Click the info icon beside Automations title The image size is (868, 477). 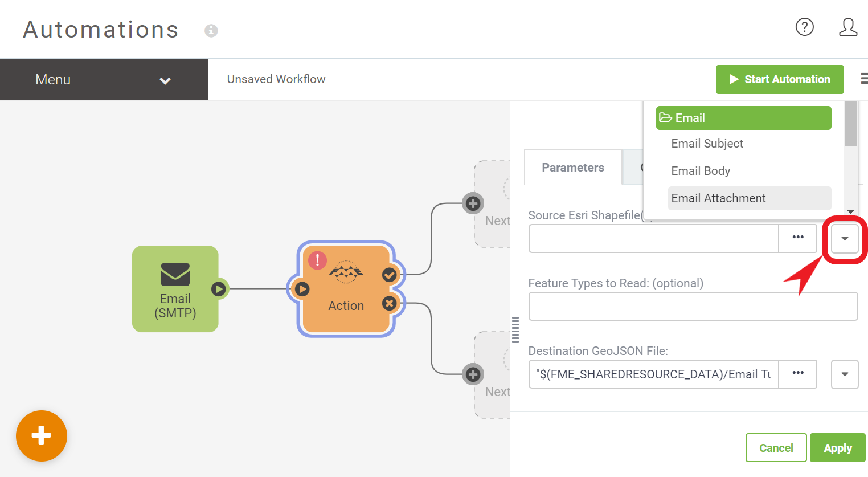coord(211,31)
